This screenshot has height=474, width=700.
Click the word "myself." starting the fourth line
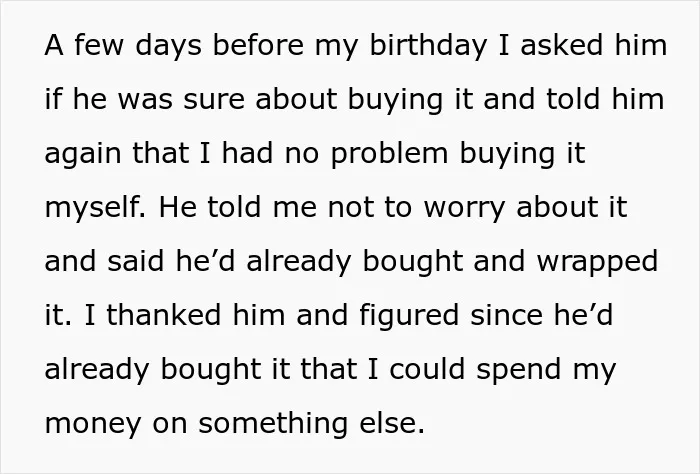click(95, 208)
